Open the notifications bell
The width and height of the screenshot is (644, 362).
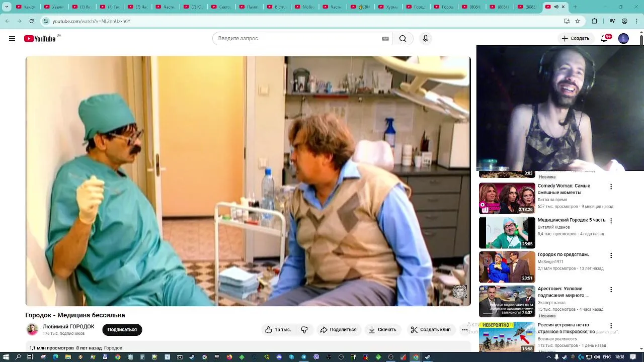point(605,39)
